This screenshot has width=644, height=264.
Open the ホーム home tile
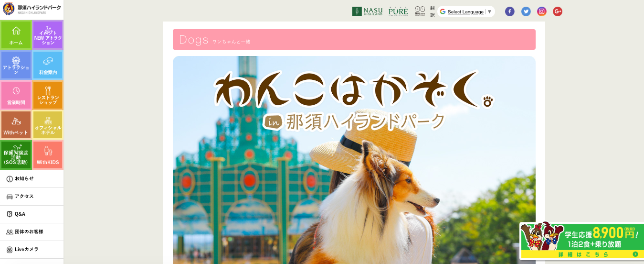16,35
